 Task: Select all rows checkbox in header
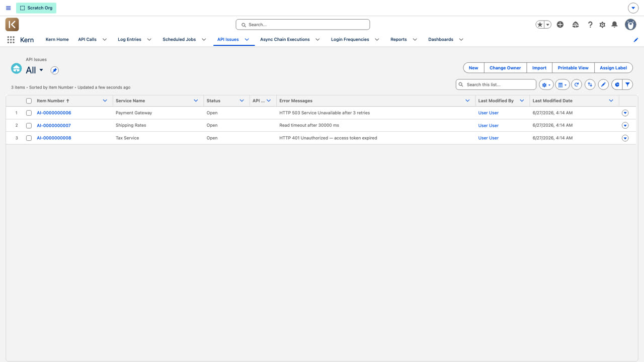[x=29, y=101]
